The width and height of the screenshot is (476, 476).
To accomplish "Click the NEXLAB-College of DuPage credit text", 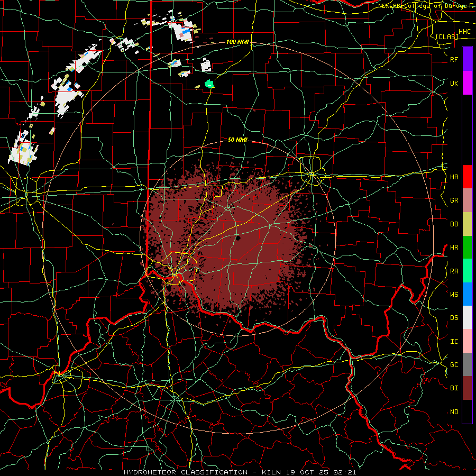I will [x=426, y=6].
